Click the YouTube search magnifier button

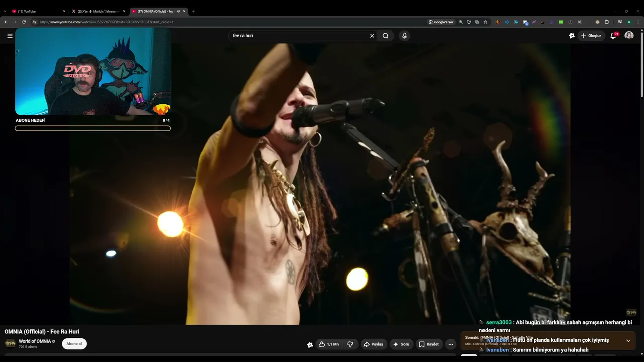click(385, 36)
